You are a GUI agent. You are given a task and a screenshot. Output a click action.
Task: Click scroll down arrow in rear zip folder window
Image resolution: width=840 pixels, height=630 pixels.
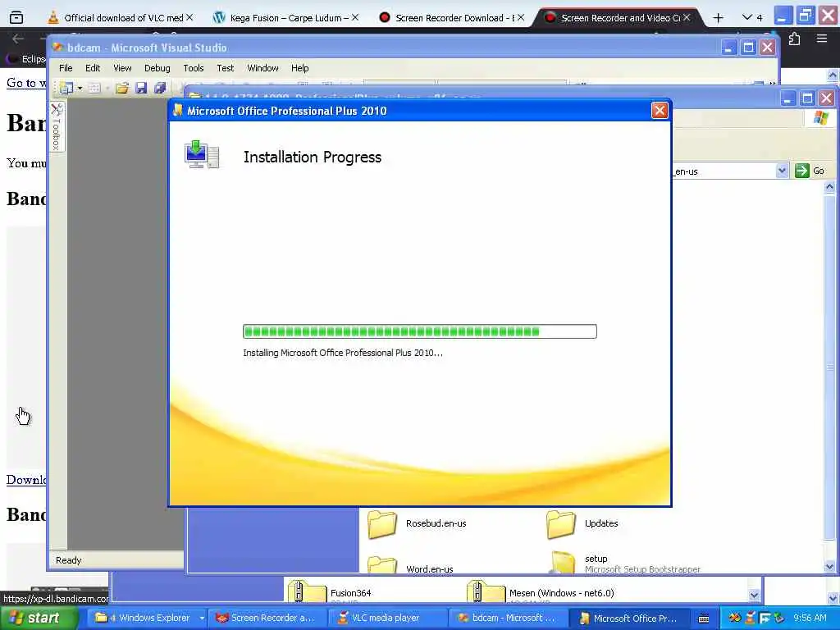[754, 596]
